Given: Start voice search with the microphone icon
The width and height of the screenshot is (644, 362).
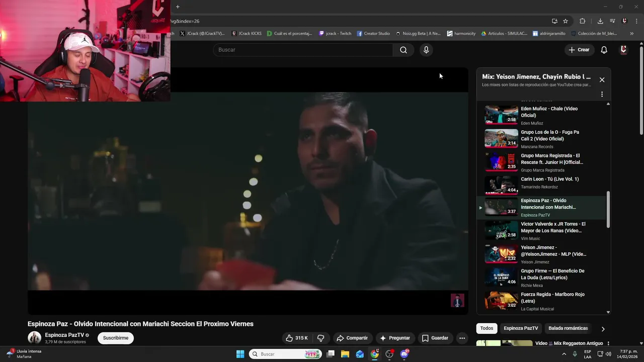Looking at the screenshot, I should 426,50.
